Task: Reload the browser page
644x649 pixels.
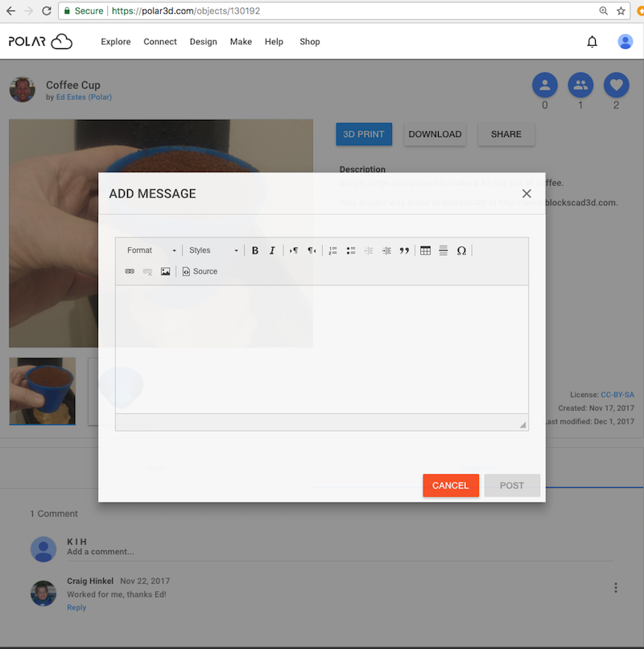Action: point(47,10)
